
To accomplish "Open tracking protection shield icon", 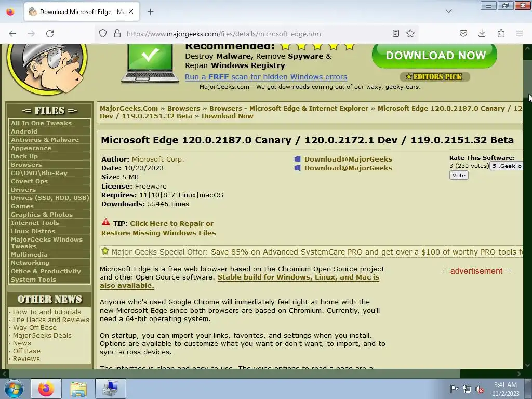I will (x=103, y=34).
